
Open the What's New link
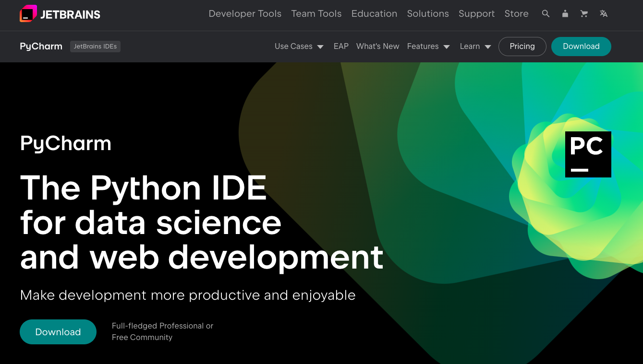(x=377, y=47)
